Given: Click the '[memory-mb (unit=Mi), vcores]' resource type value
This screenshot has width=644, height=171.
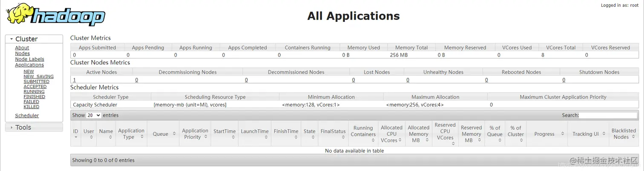Looking at the screenshot, I should click(x=190, y=104).
